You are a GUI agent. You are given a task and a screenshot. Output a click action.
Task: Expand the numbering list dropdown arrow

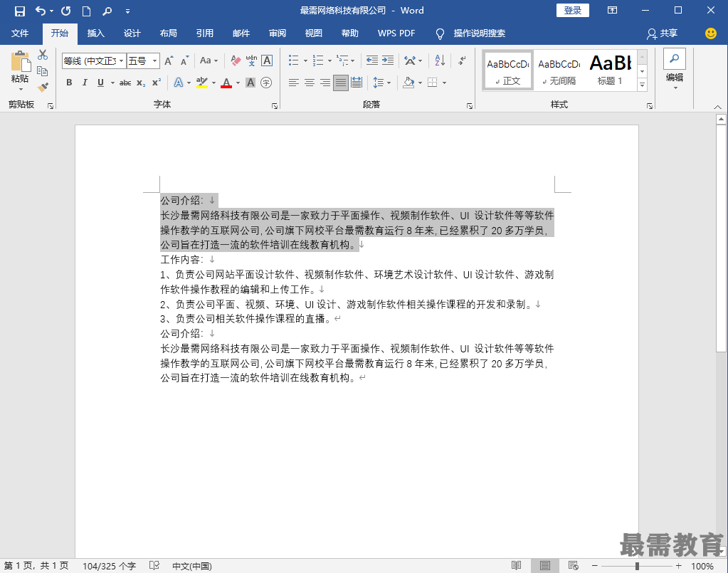tap(329, 61)
